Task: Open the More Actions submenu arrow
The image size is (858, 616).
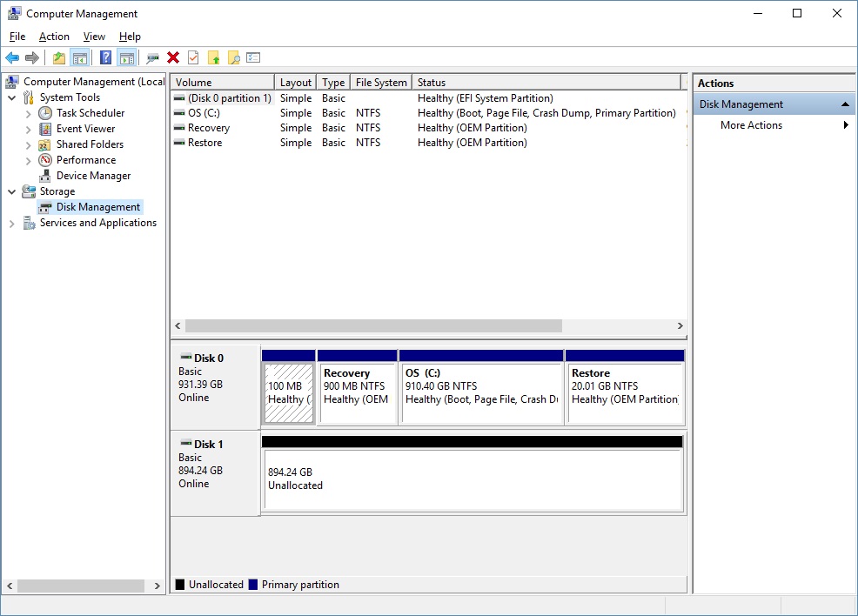Action: pos(846,125)
